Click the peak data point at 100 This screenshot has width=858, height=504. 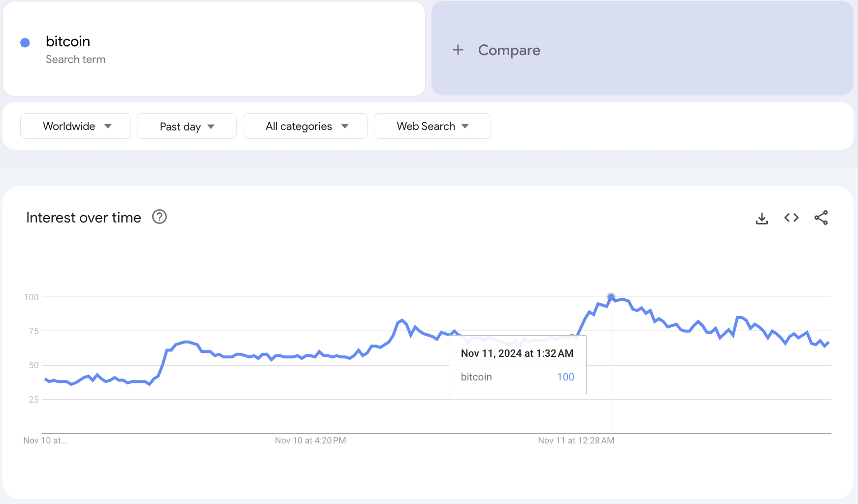611,297
